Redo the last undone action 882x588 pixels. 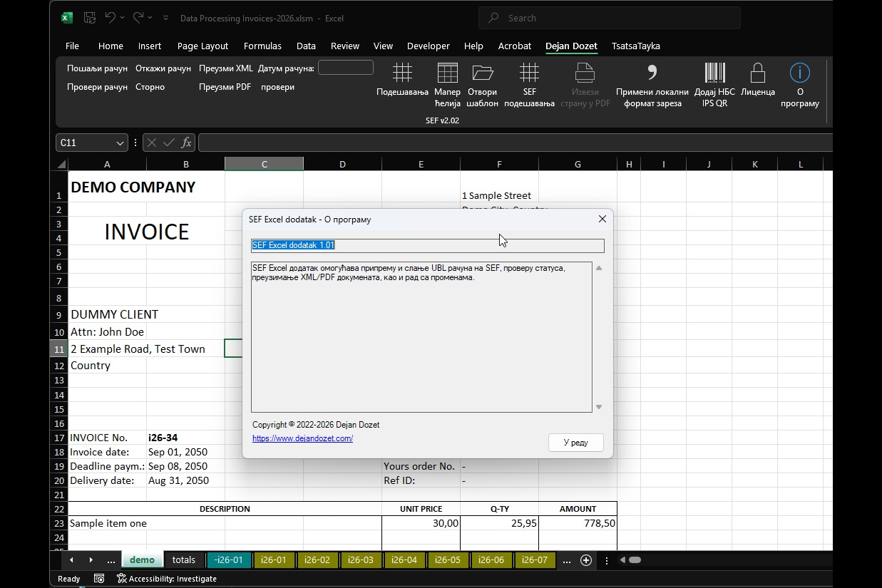pyautogui.click(x=138, y=18)
